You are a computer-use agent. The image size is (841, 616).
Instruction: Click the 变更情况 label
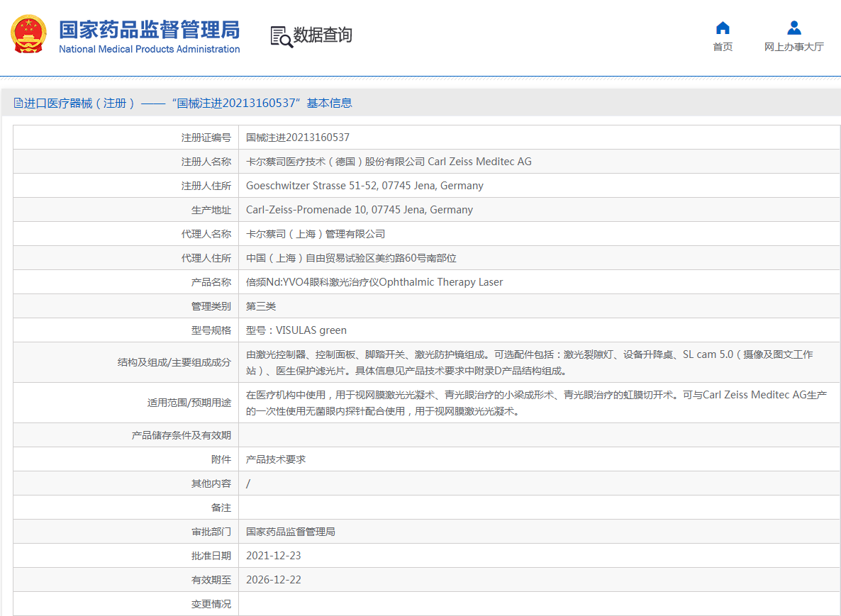coord(211,604)
